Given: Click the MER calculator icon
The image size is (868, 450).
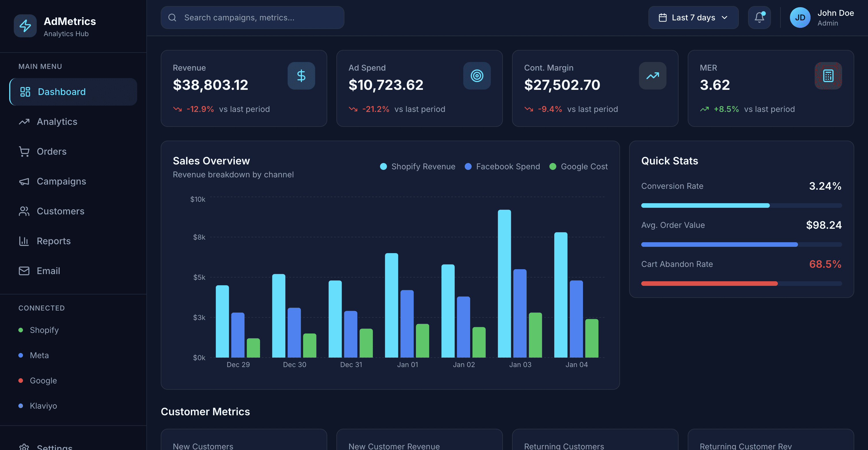Looking at the screenshot, I should (x=828, y=76).
